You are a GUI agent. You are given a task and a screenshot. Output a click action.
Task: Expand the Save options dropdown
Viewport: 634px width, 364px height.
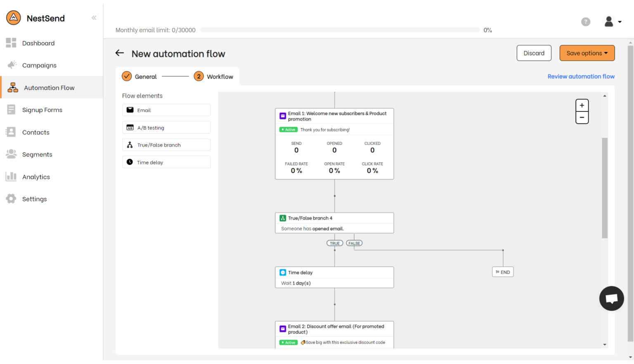(587, 53)
